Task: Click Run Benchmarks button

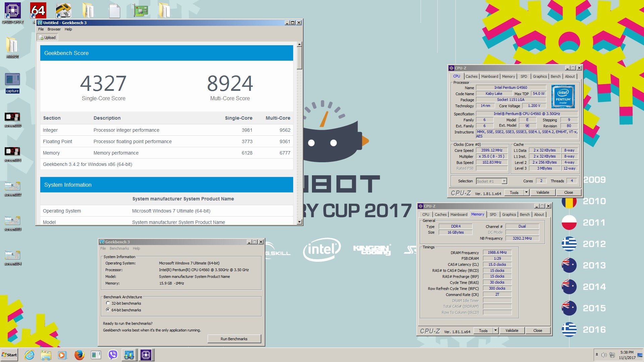Action: [234, 339]
